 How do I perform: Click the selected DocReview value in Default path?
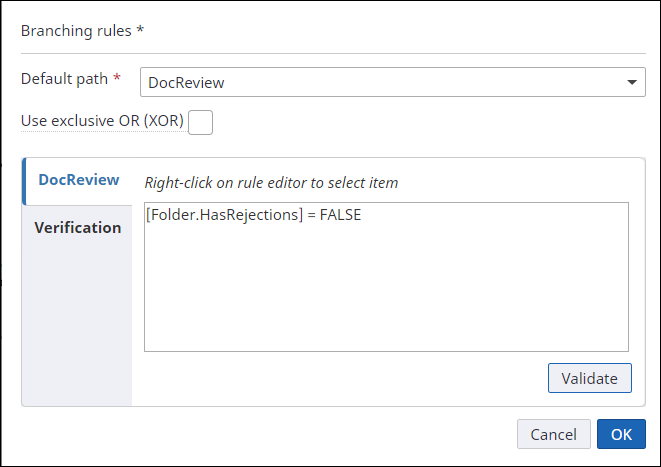pos(186,83)
